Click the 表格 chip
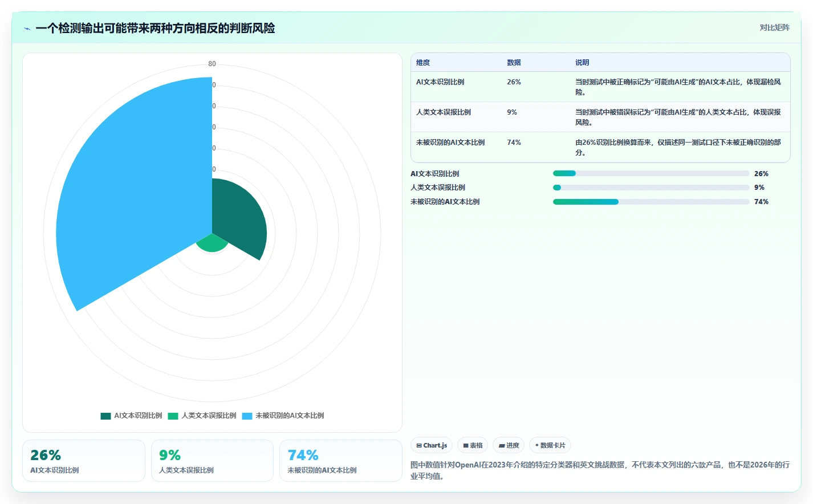The width and height of the screenshot is (813, 504). coord(473,445)
